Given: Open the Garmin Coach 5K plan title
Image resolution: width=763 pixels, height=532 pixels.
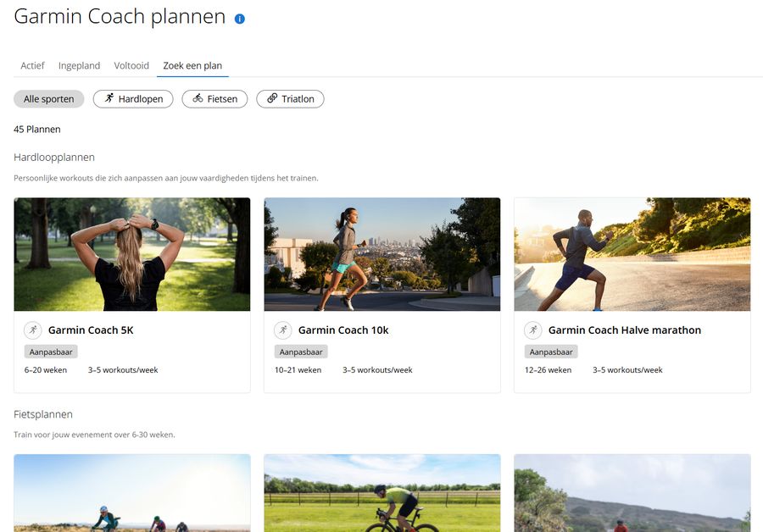Looking at the screenshot, I should (x=91, y=330).
